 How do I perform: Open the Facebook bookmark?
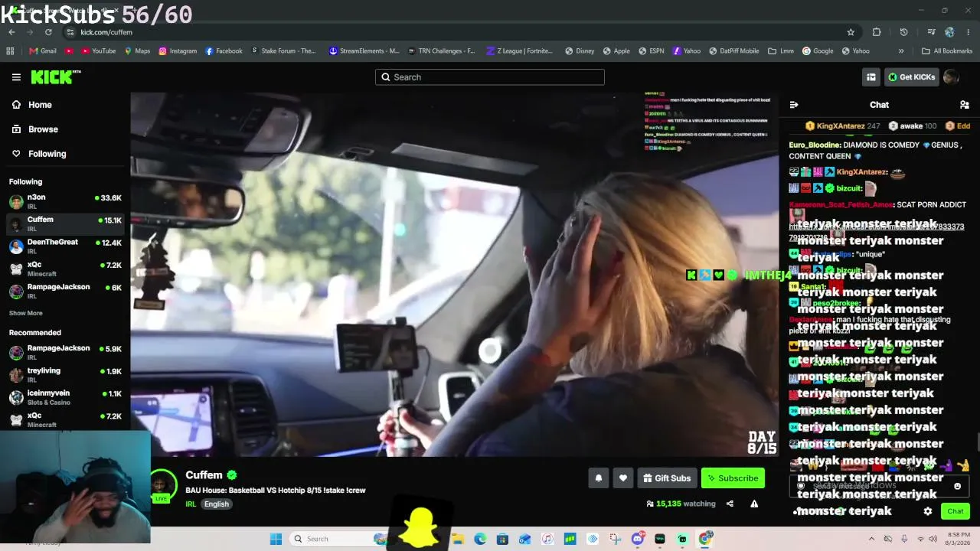tap(224, 51)
